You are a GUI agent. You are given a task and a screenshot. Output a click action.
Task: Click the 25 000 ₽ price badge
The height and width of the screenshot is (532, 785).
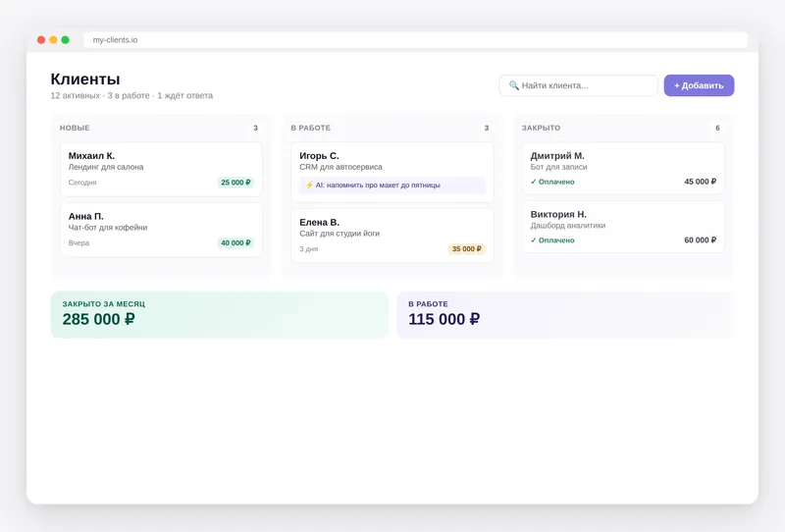[235, 183]
